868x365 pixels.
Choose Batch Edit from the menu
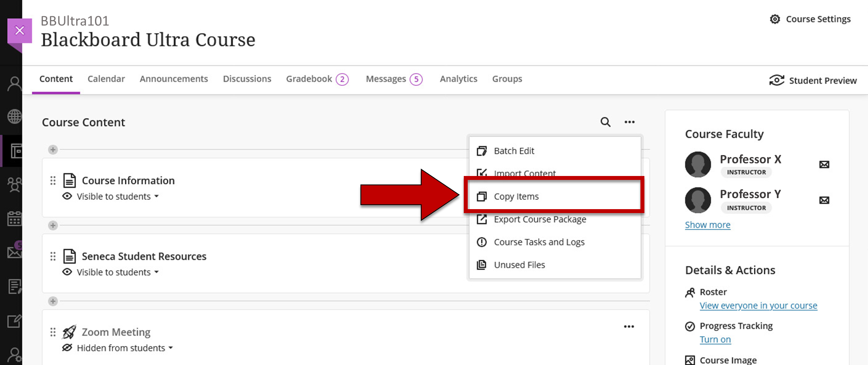555,151
